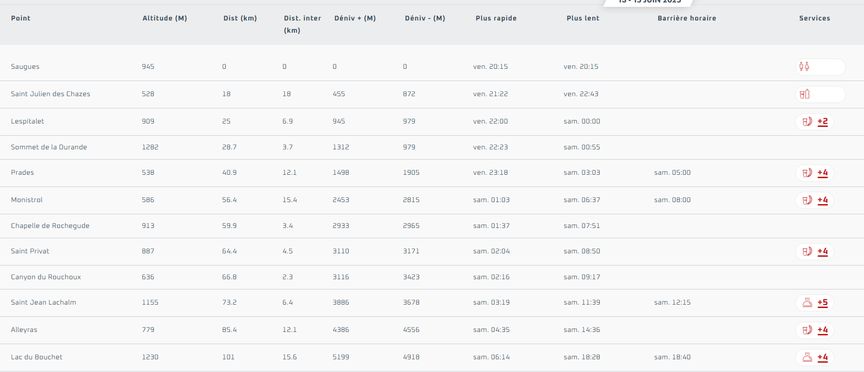Click the meal icon for Lac du Bouchet

click(807, 357)
